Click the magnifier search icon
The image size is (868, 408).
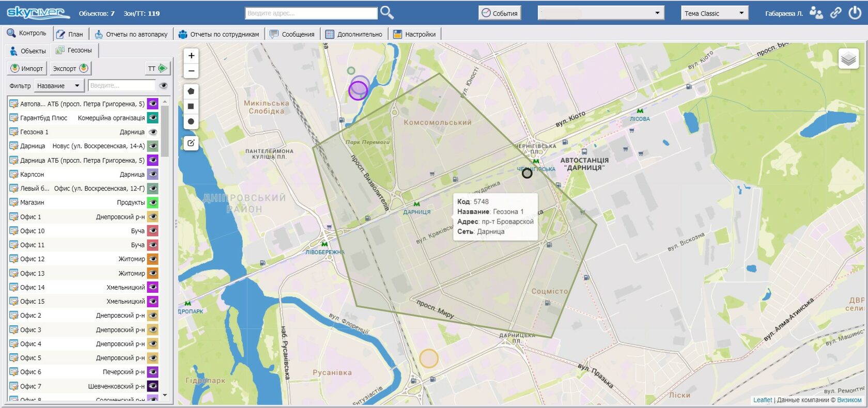click(x=386, y=13)
